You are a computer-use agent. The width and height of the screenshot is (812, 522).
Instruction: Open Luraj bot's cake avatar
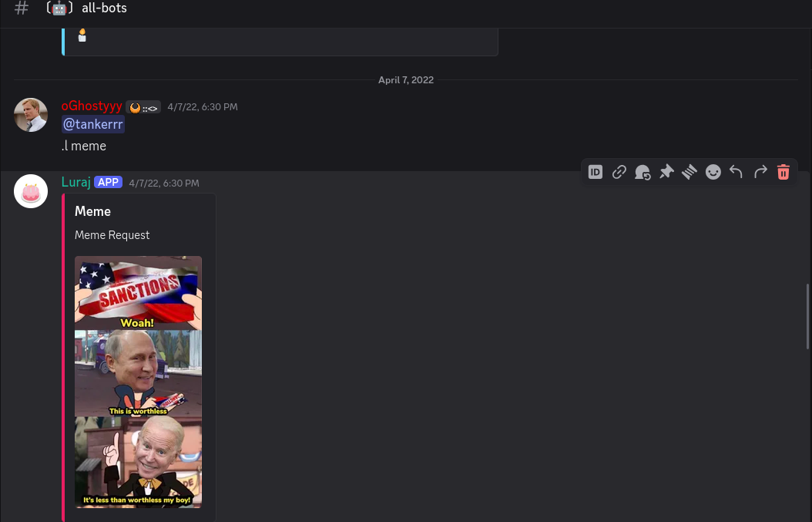coord(31,191)
